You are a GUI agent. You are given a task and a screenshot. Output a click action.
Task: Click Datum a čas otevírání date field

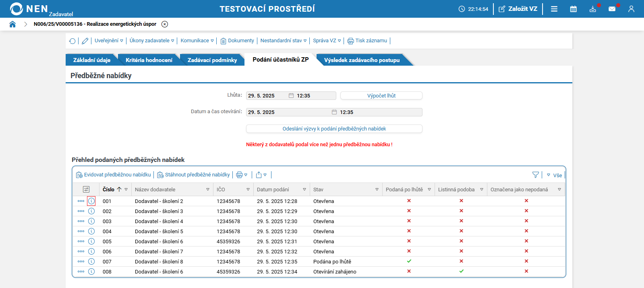click(x=288, y=112)
